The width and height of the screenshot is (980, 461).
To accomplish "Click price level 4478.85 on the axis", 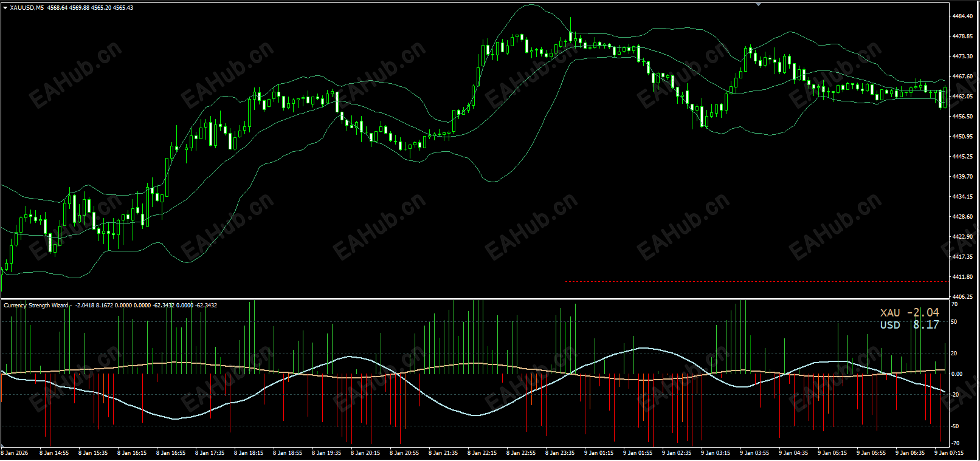I will (962, 36).
